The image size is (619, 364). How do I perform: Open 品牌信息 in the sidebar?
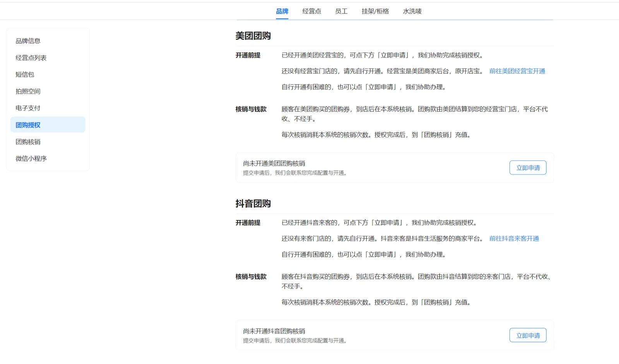point(48,41)
